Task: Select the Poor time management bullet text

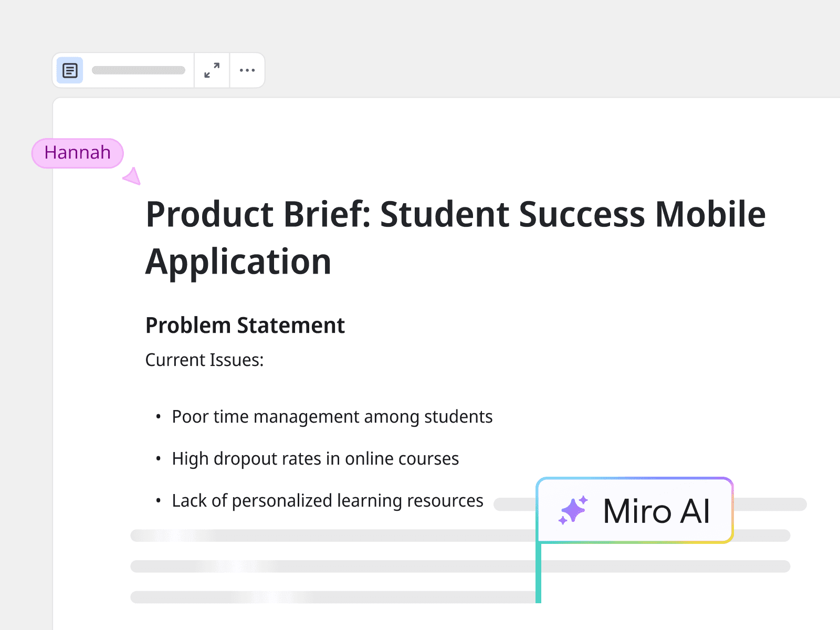Action: click(332, 417)
